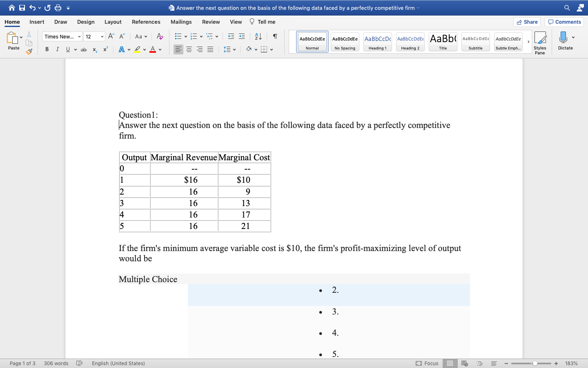Clear all formatting with the eraser icon
Screen dimensions: 588x368
[159, 36]
